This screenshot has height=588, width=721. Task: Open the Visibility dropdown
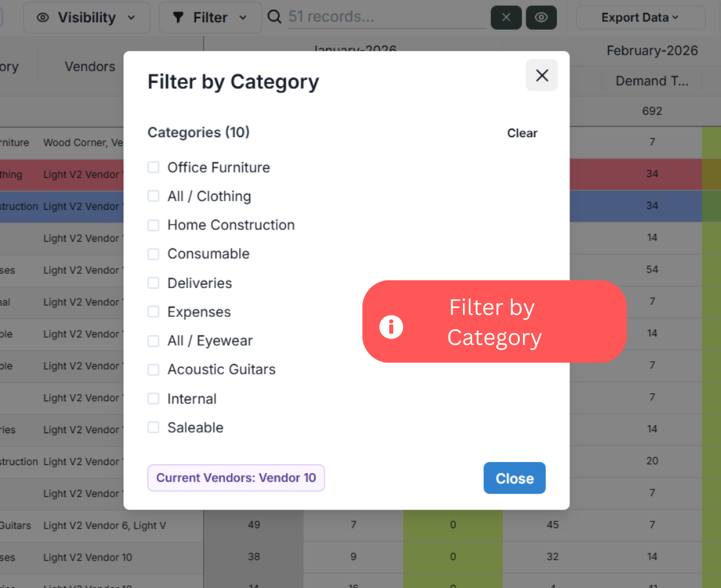(x=87, y=18)
